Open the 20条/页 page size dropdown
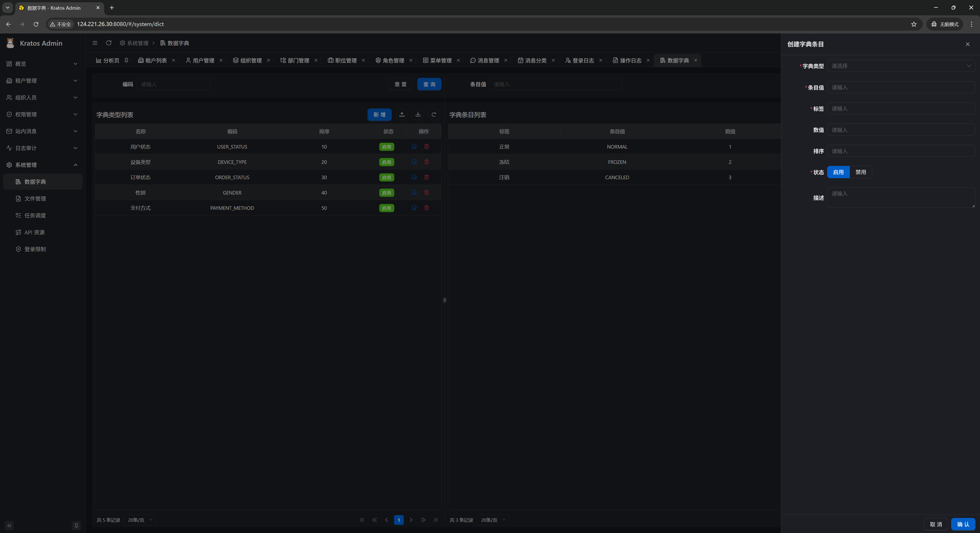The image size is (980, 533). (x=140, y=520)
